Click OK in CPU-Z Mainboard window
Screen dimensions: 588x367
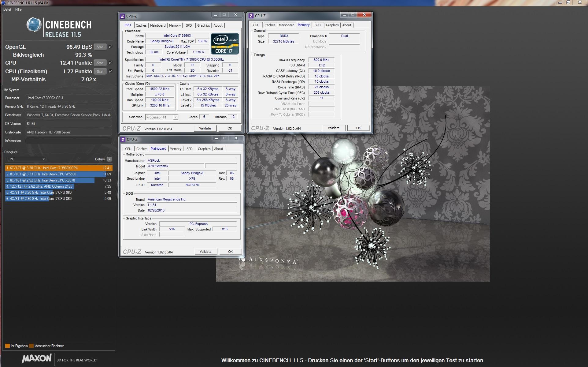[x=231, y=252]
